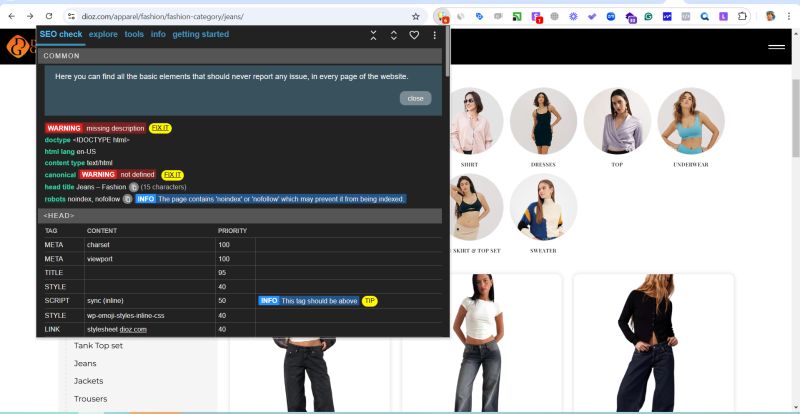Click the SEO panel vertical scrollbar
This screenshot has width=800, height=414.
[447, 52]
